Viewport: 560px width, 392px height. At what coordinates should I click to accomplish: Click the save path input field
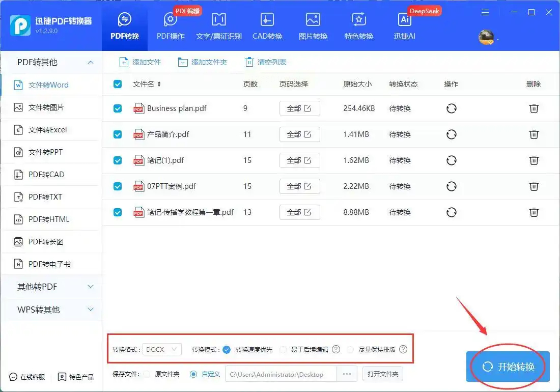coord(281,374)
